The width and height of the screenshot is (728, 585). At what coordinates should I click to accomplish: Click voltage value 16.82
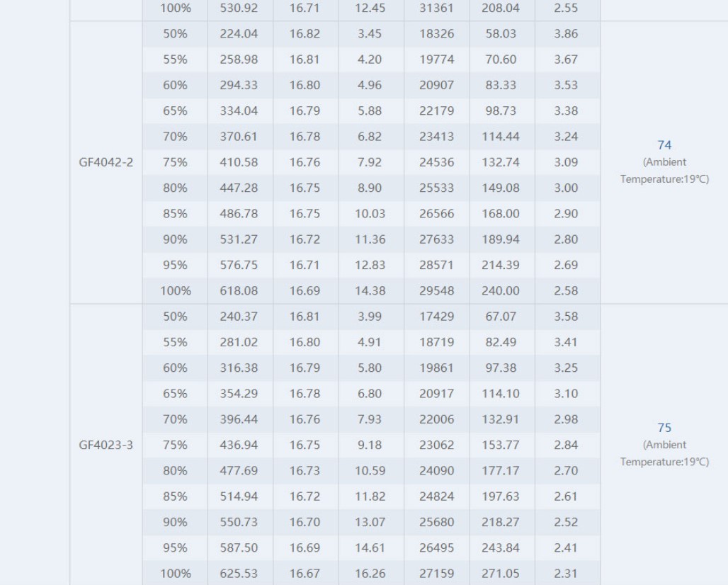coord(305,34)
